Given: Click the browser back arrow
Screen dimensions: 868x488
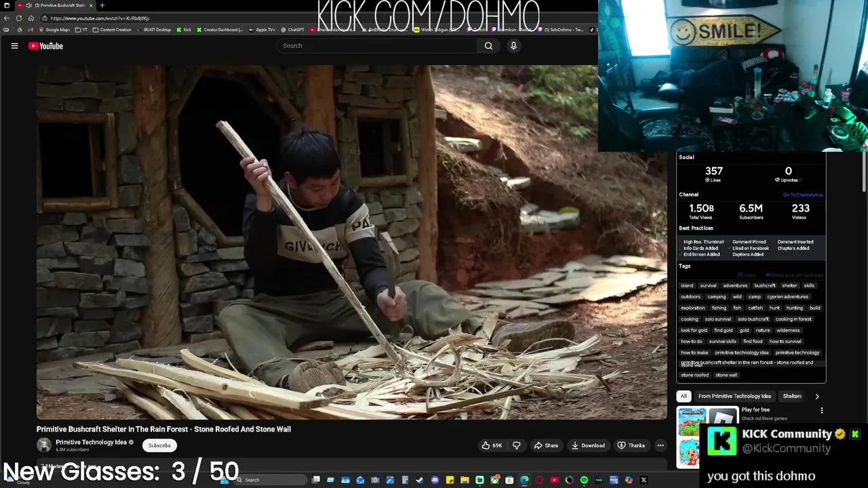Looking at the screenshot, I should (7, 18).
